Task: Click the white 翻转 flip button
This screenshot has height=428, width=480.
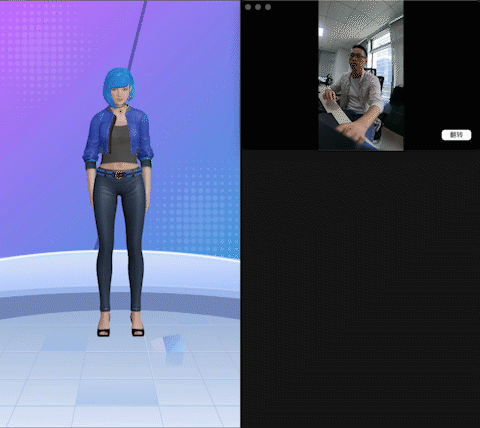Action: 456,135
